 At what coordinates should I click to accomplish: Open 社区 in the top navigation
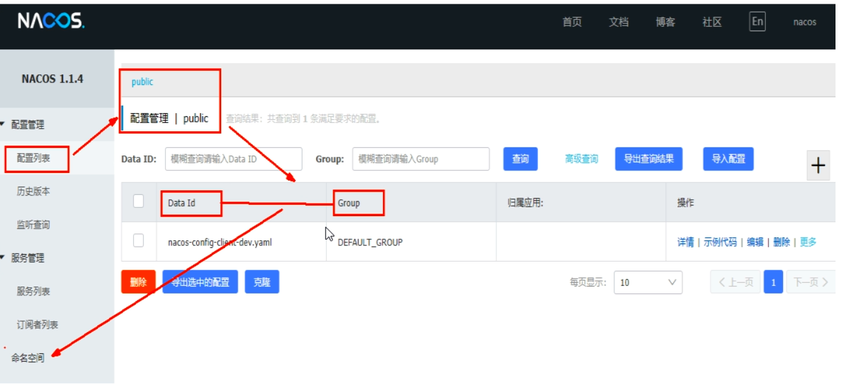point(712,22)
